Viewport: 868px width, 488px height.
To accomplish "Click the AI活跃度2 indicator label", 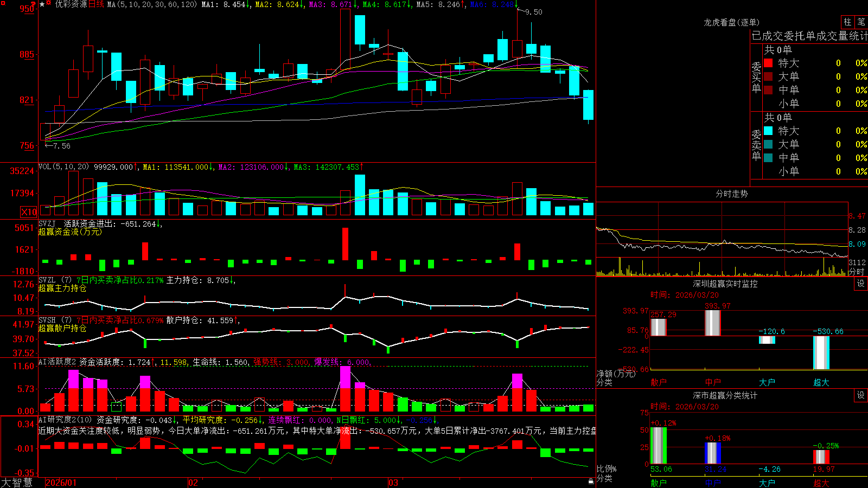I will [58, 362].
